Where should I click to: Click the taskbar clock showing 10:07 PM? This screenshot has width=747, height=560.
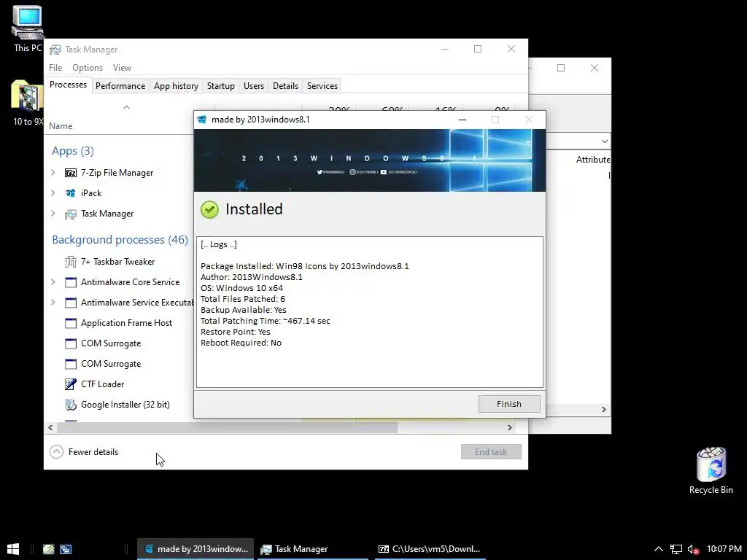click(x=724, y=549)
